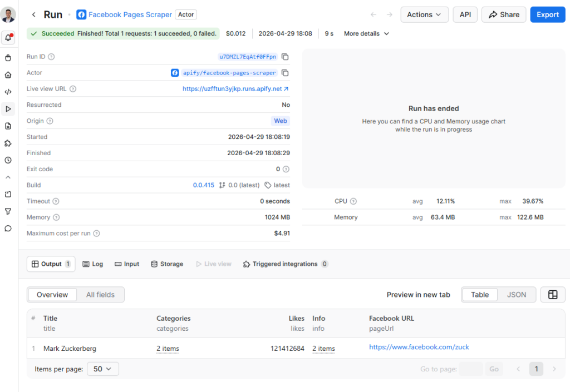
Task: Click the previous page chevron
Action: point(518,369)
